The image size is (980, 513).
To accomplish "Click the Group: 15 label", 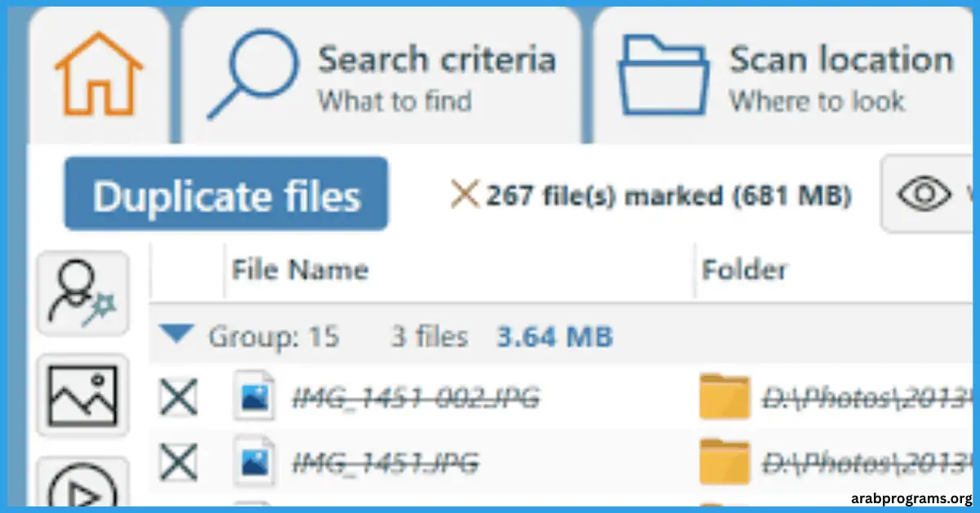I will pyautogui.click(x=274, y=336).
